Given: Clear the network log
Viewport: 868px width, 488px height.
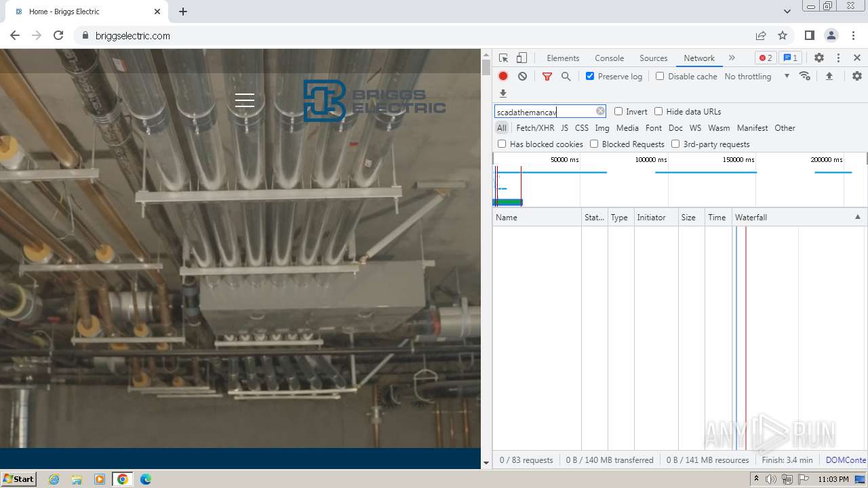Looking at the screenshot, I should [522, 77].
